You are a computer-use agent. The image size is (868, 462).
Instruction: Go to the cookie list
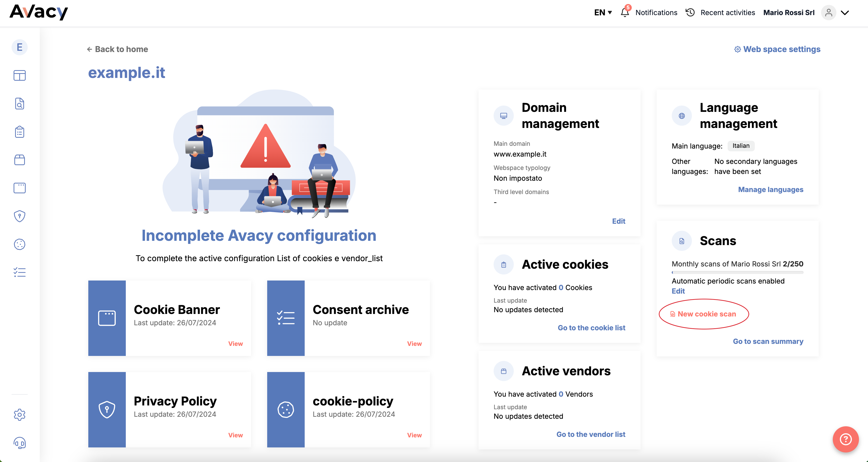tap(591, 328)
